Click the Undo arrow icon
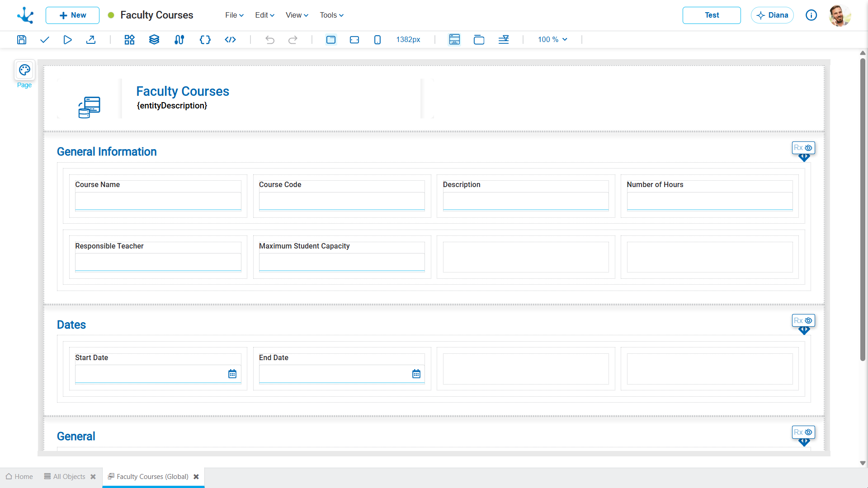868x488 pixels. pyautogui.click(x=270, y=40)
